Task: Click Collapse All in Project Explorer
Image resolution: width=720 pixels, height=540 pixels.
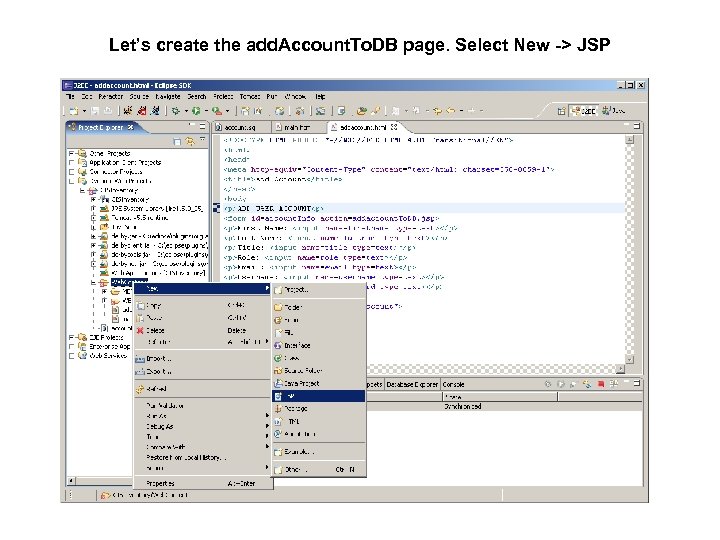Action: click(177, 142)
